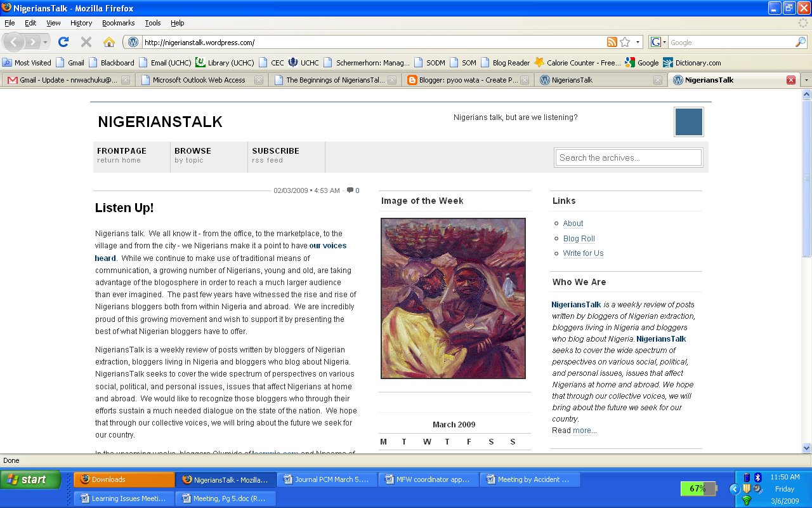Click in the Search the archives field
812x508 pixels.
click(x=629, y=157)
